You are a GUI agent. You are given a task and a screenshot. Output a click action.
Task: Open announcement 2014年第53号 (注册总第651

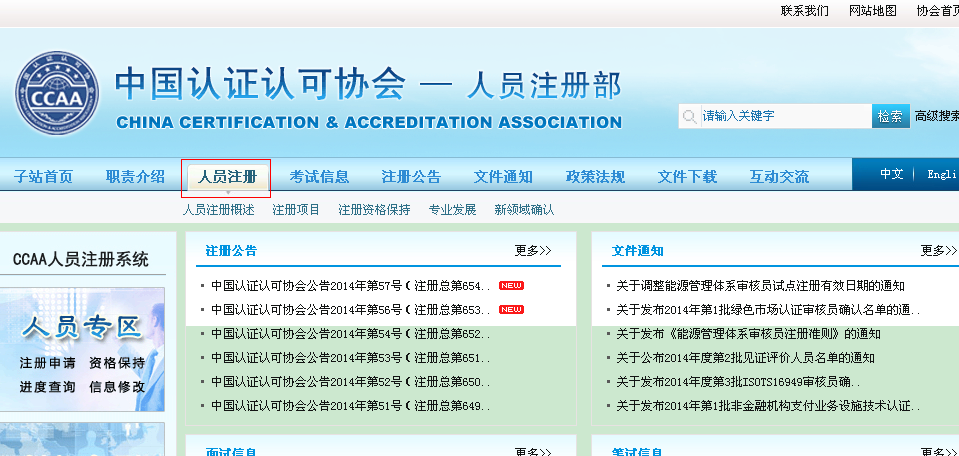[350, 358]
